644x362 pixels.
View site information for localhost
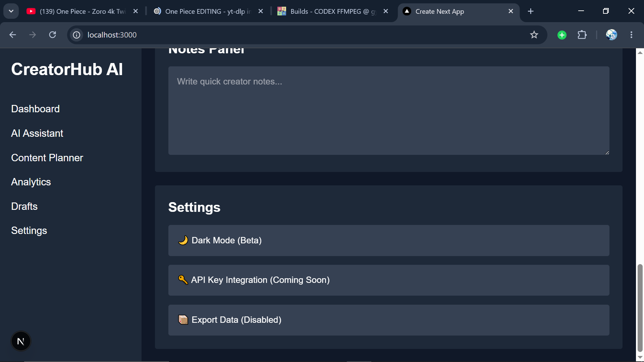pos(77,35)
